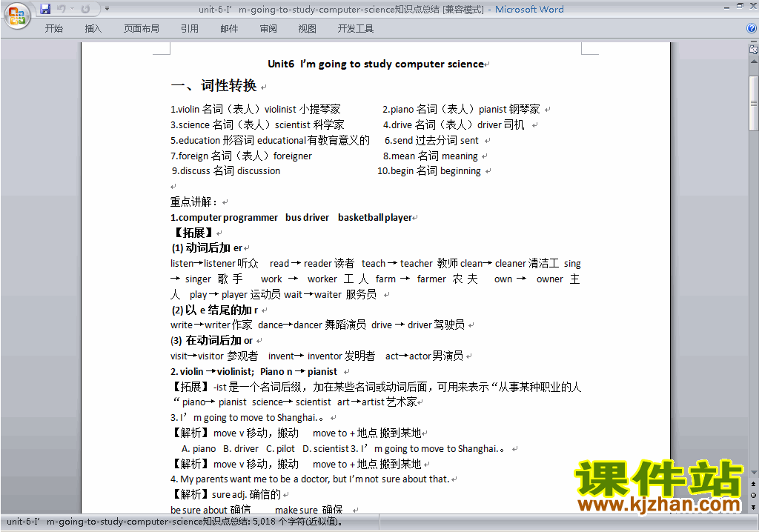Switch to the 开始 ribbon tab
Screen dimensions: 759x532
pyautogui.click(x=53, y=29)
